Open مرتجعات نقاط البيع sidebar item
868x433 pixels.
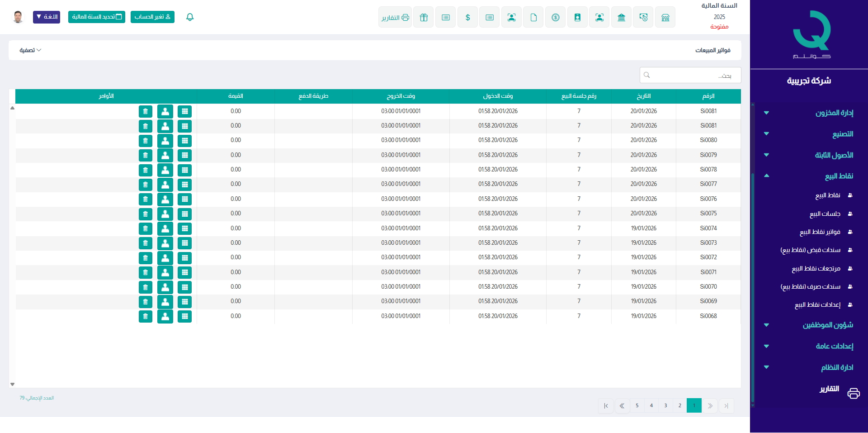coord(816,268)
